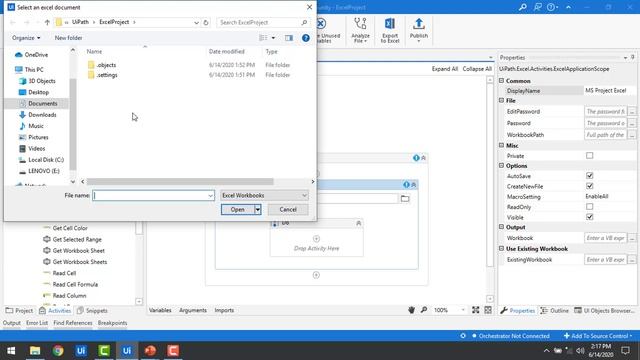The width and height of the screenshot is (640, 360).
Task: Click Expand All link
Action: (x=444, y=69)
